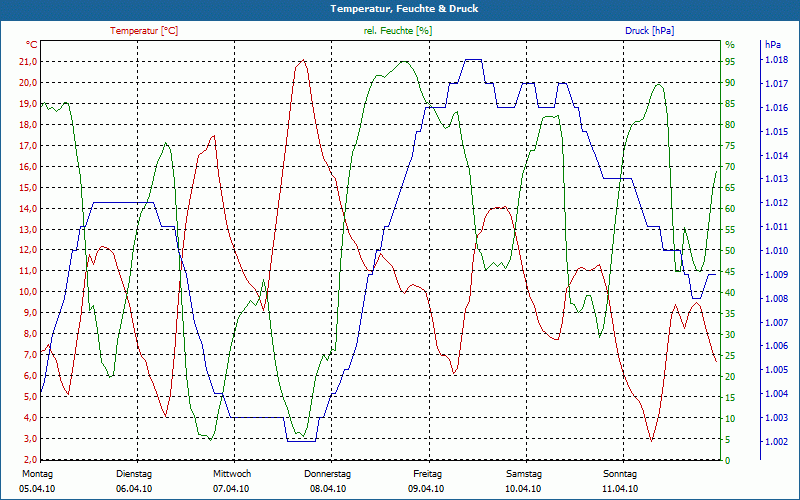This screenshot has height=500, width=800.
Task: Click the date '08.04.10'
Action: pos(328,489)
